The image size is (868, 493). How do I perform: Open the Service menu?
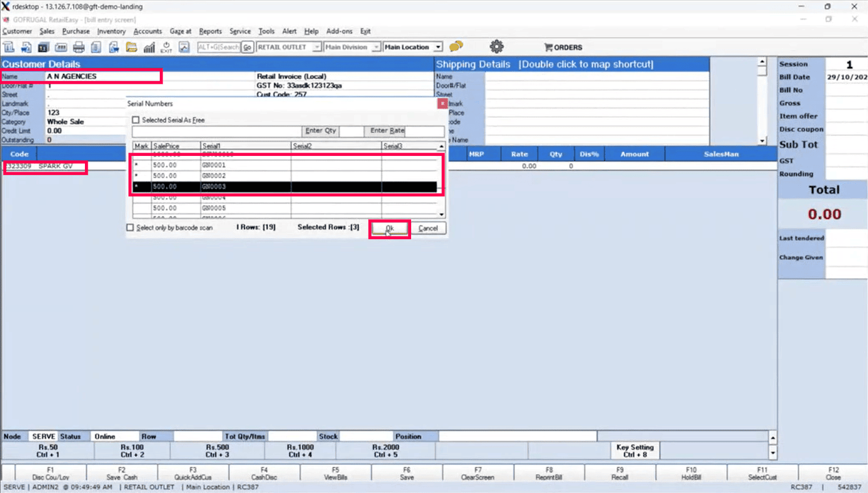click(x=240, y=31)
